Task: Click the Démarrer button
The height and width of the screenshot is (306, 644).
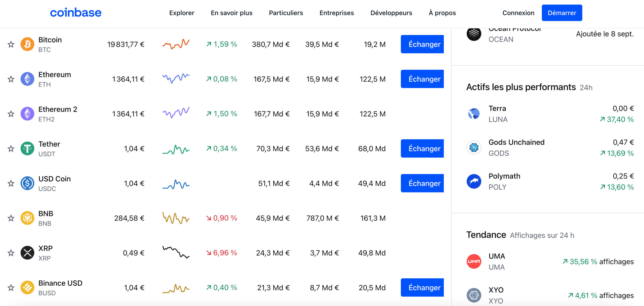Action: tap(562, 13)
